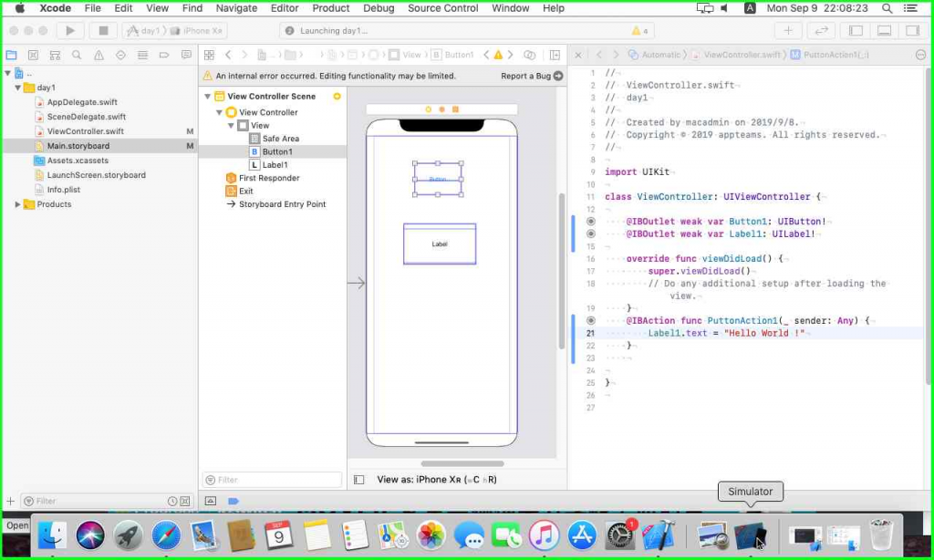Click the code review arrows button
934x560 pixels.
tap(822, 30)
